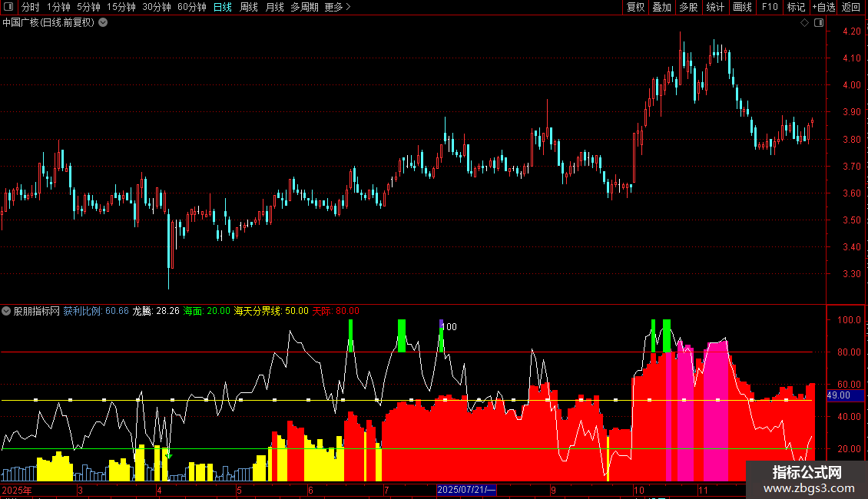
Task: Click the green down-arrow signal near April
Action: (x=169, y=456)
